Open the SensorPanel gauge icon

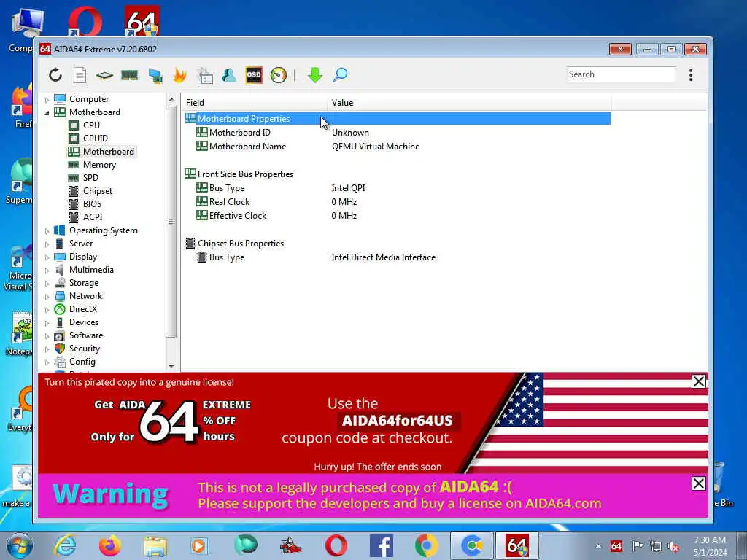(278, 75)
